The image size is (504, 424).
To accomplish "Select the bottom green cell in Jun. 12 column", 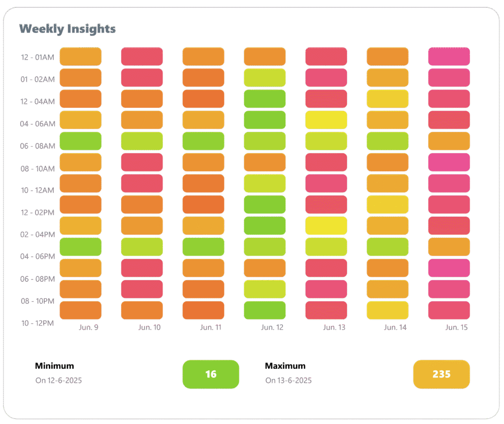I will (x=265, y=310).
